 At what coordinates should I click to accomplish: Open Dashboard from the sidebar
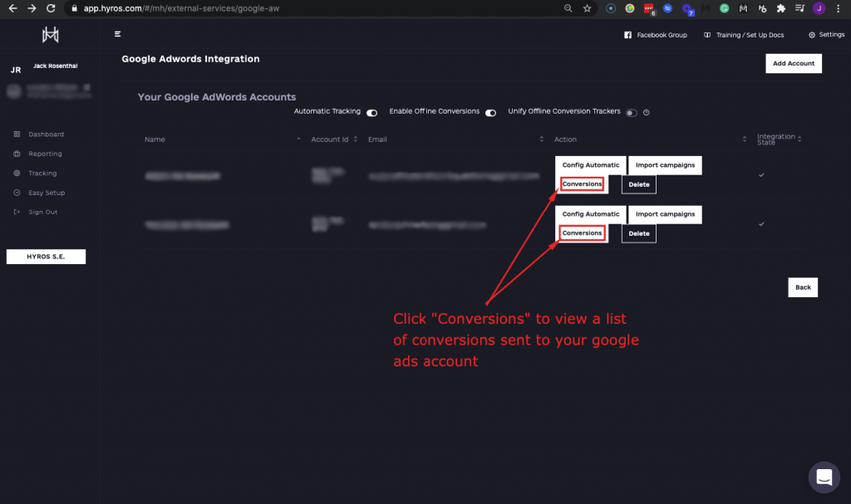pyautogui.click(x=46, y=134)
